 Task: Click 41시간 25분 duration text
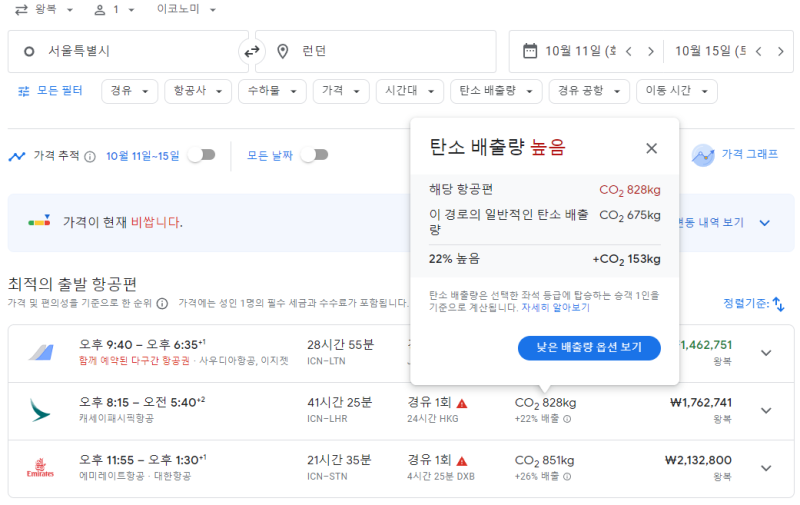(x=339, y=402)
